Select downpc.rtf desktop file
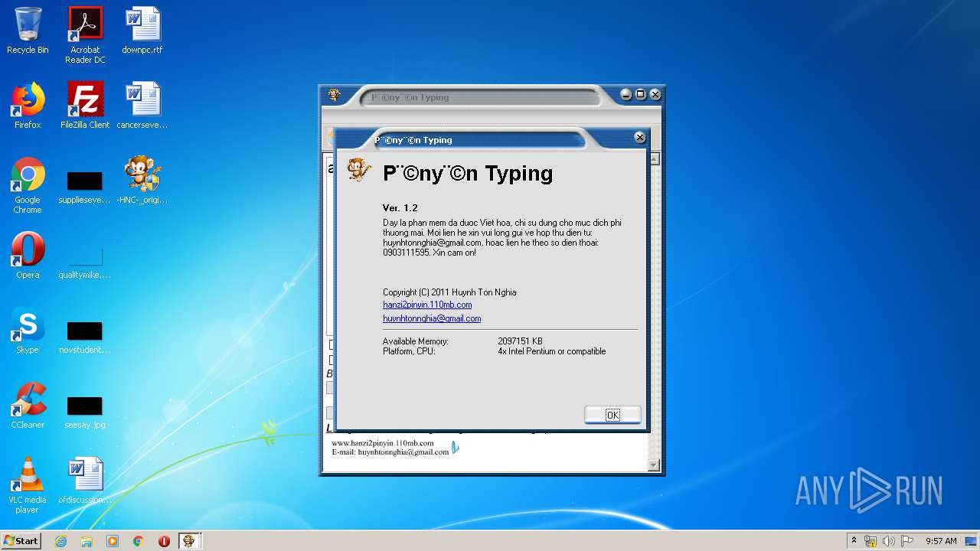 (142, 31)
